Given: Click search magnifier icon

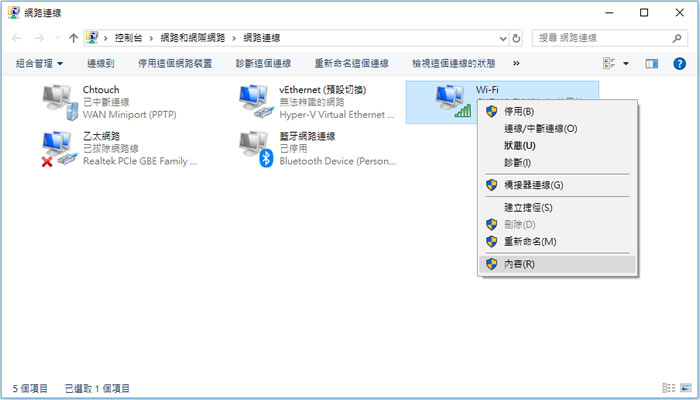Looking at the screenshot, I should [677, 38].
